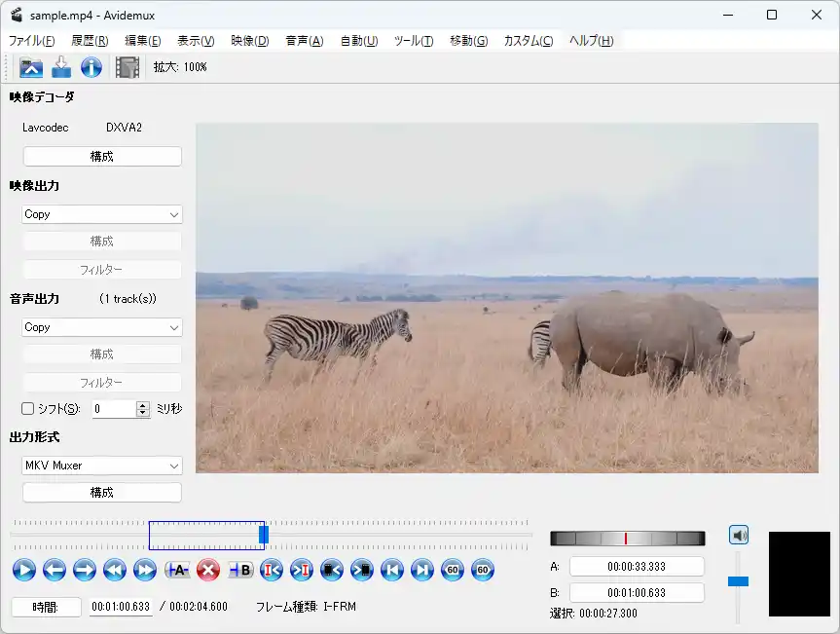Click the blue volume slider handle
The height and width of the screenshot is (634, 840).
point(738,581)
